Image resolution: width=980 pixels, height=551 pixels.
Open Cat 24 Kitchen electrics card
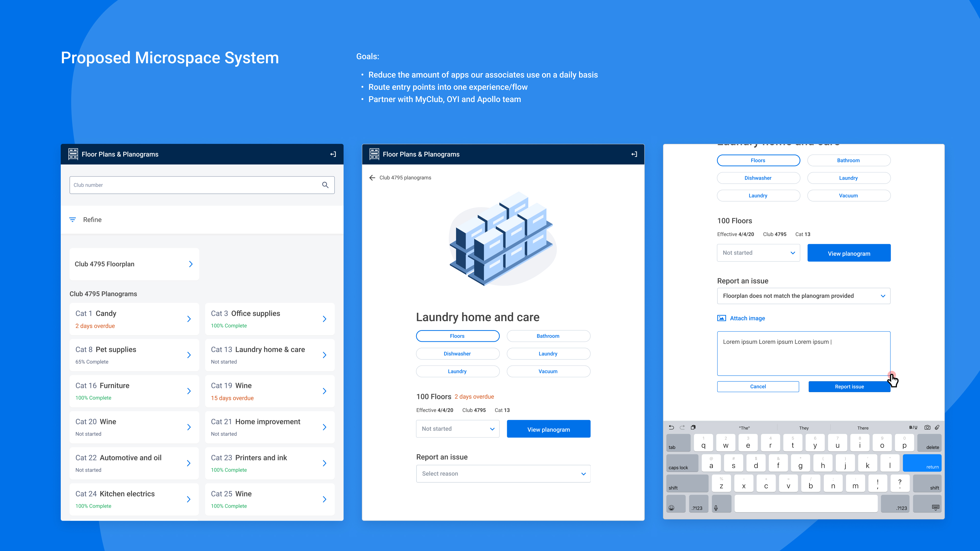coord(134,500)
